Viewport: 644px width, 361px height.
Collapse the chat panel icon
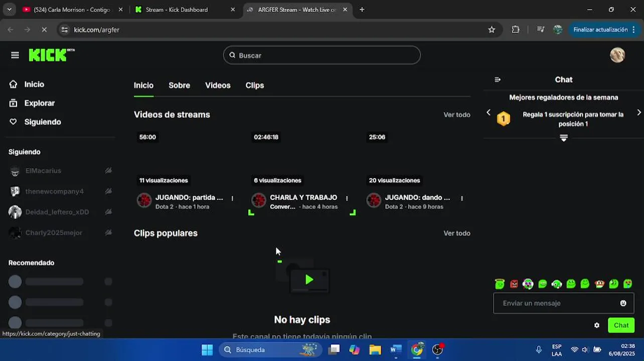[498, 80]
